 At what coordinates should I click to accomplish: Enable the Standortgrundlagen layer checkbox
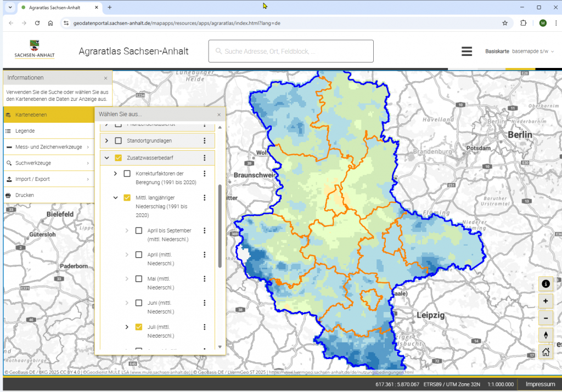point(118,141)
